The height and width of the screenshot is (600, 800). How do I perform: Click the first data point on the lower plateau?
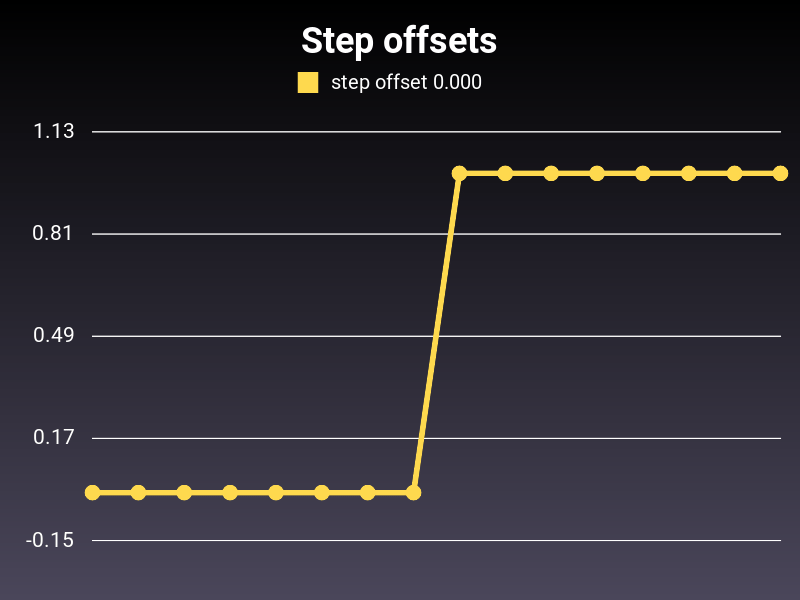pos(92,492)
